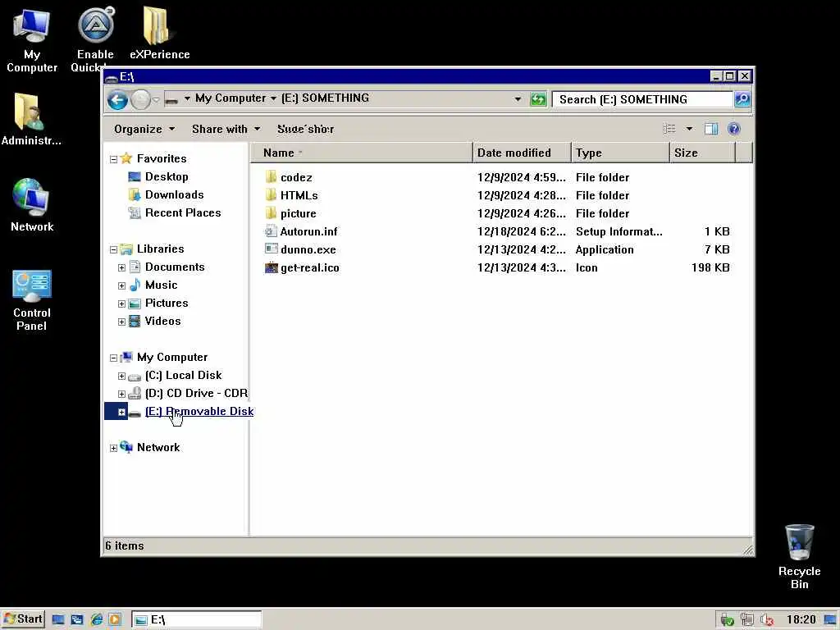Viewport: 840px width, 630px height.
Task: Click the muted volume tray icon
Action: coord(767,620)
